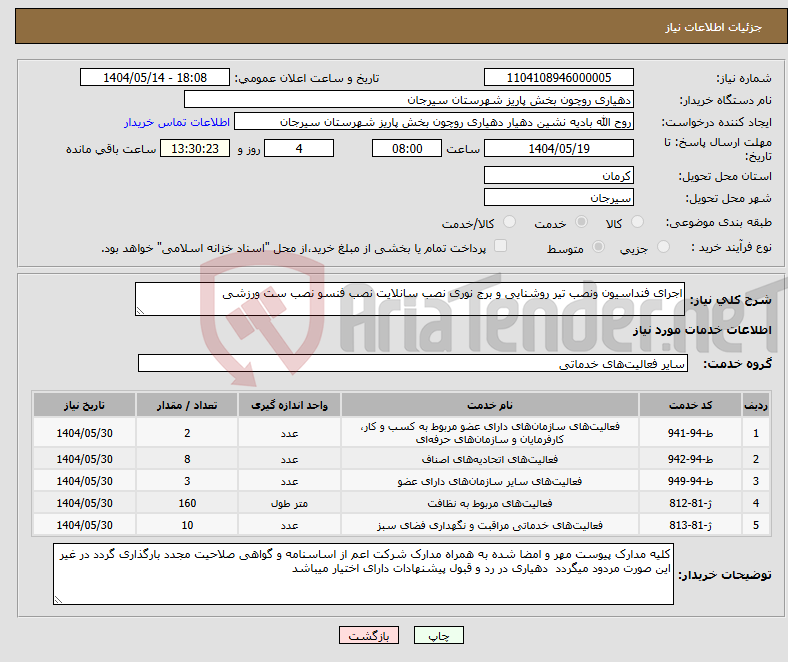
Task: Click the چاپ print button
Action: [x=438, y=635]
